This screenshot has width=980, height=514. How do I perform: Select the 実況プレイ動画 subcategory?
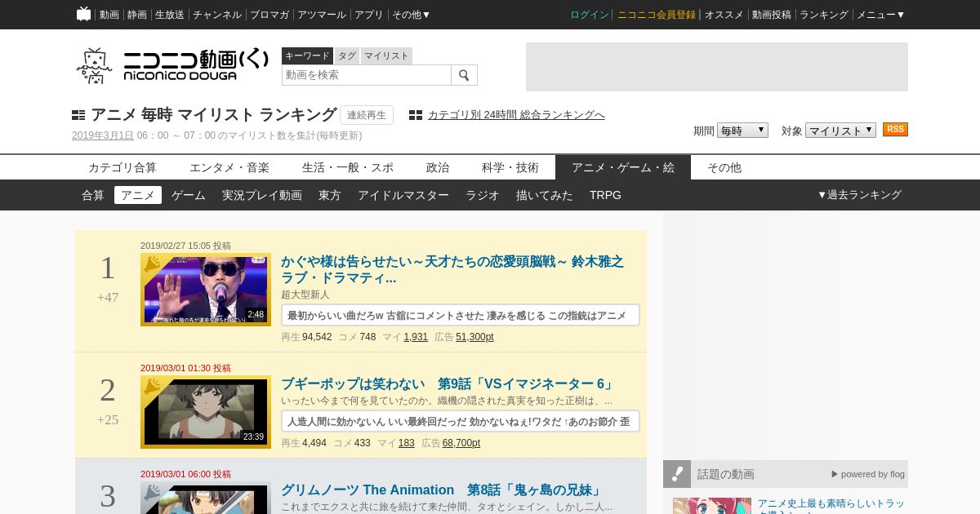(x=262, y=195)
